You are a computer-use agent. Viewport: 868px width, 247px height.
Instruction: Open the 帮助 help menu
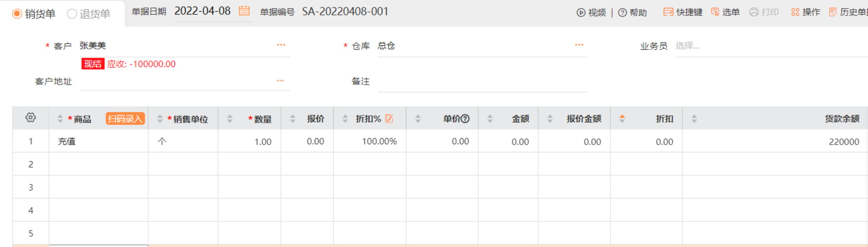633,13
